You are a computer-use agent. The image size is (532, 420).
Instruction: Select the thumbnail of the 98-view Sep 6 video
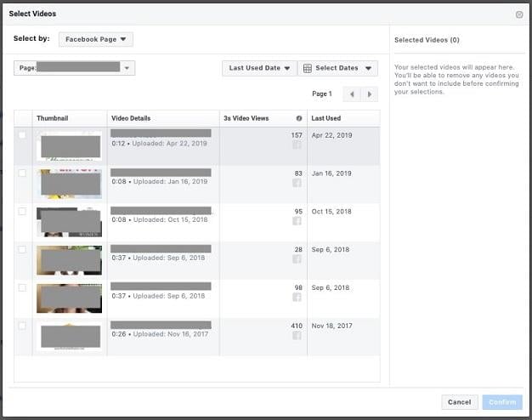69,298
